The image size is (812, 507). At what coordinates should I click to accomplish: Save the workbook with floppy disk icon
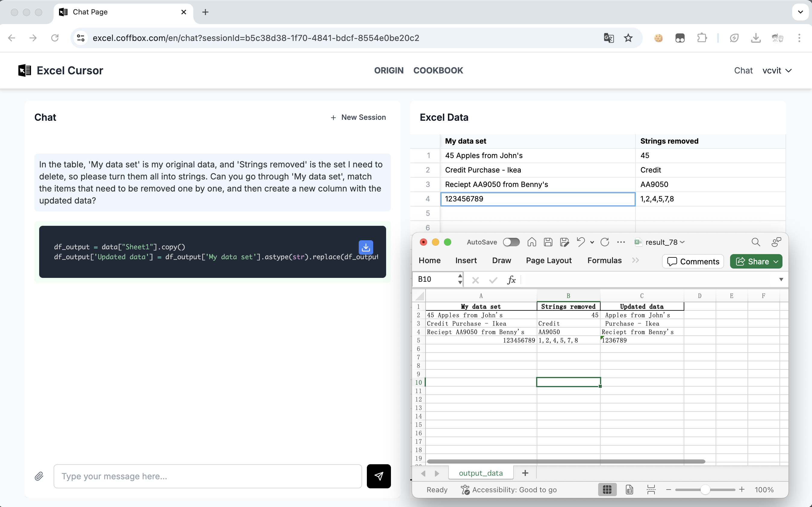(548, 242)
